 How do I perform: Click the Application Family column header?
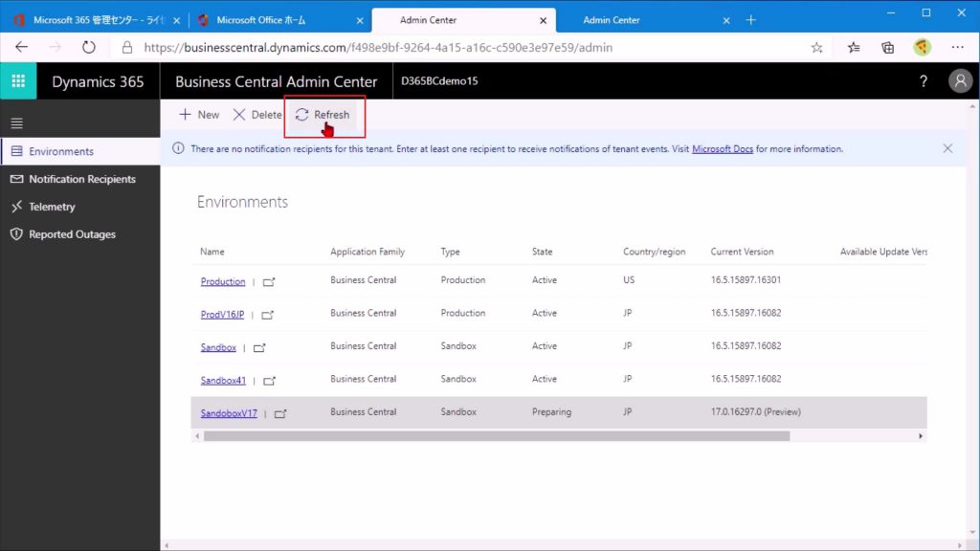[x=367, y=252]
